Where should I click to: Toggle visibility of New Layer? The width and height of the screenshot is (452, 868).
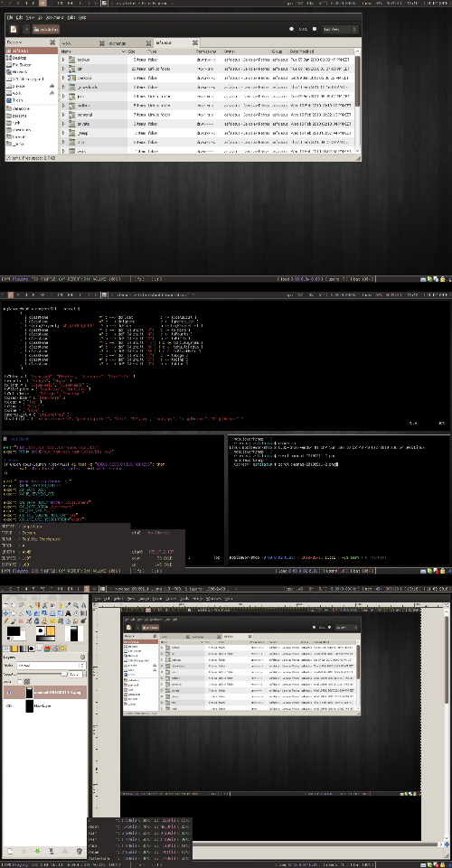(9, 706)
